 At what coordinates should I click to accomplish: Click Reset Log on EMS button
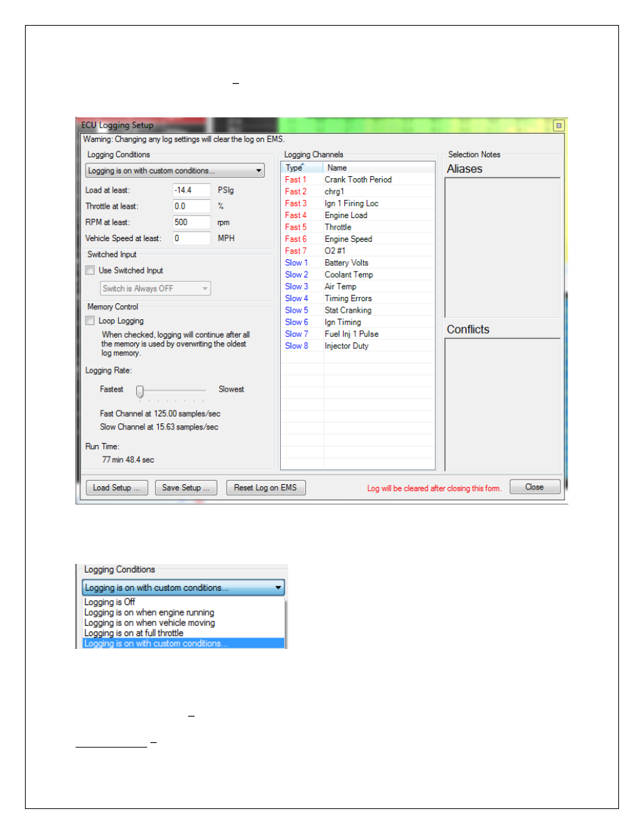pyautogui.click(x=265, y=488)
